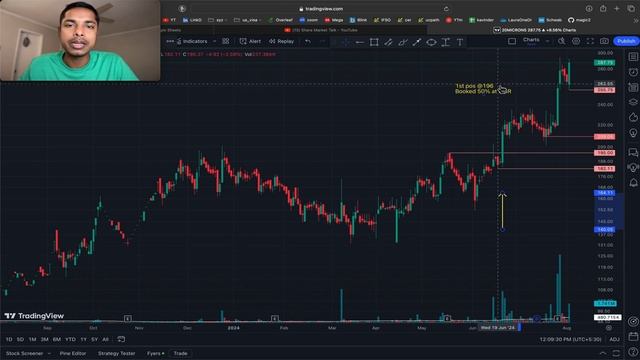
Task: Open chart settings gear icon
Action: point(576,41)
